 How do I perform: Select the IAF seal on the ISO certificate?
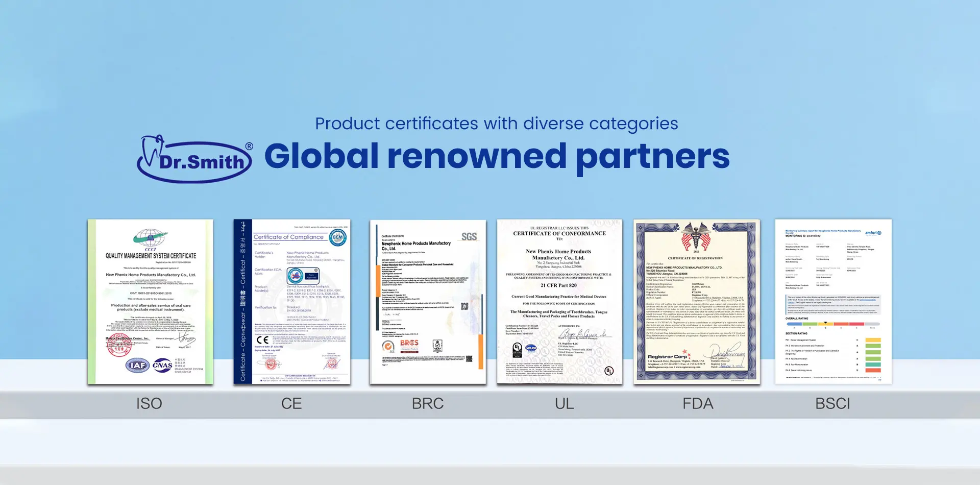(x=137, y=366)
